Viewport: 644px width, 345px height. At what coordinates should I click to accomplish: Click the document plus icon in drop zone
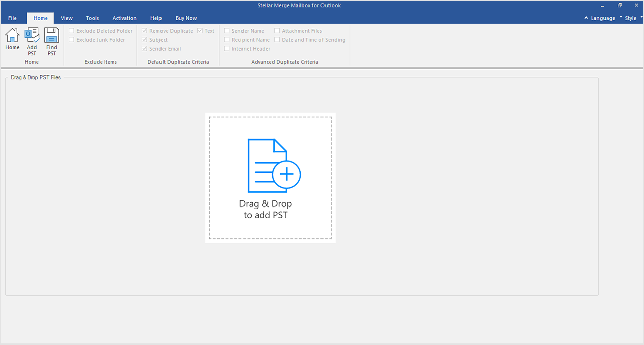pyautogui.click(x=273, y=166)
